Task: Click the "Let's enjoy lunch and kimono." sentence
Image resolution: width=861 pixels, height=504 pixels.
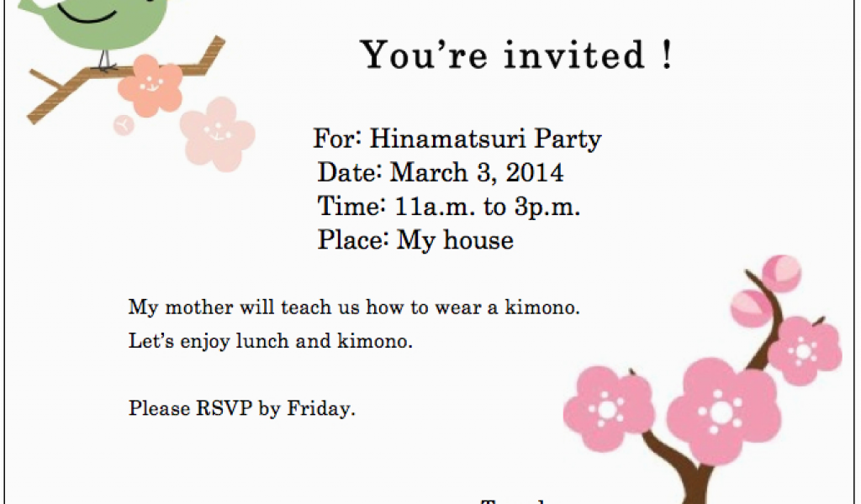Action: click(270, 340)
